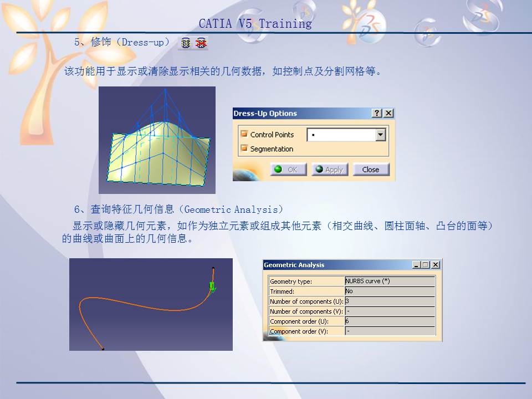The height and width of the screenshot is (399, 532).
Task: Click the green globe icon on the Apply button
Action: (319, 169)
